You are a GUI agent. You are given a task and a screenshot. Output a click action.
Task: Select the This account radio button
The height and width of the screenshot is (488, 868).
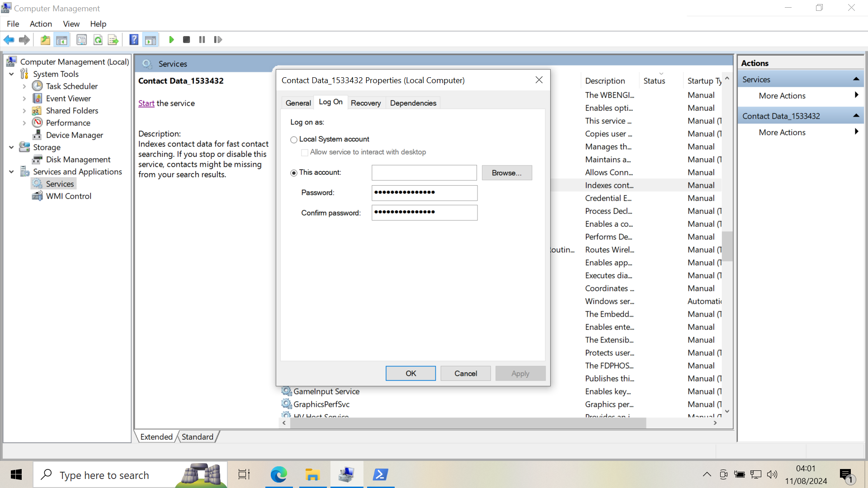(x=294, y=173)
